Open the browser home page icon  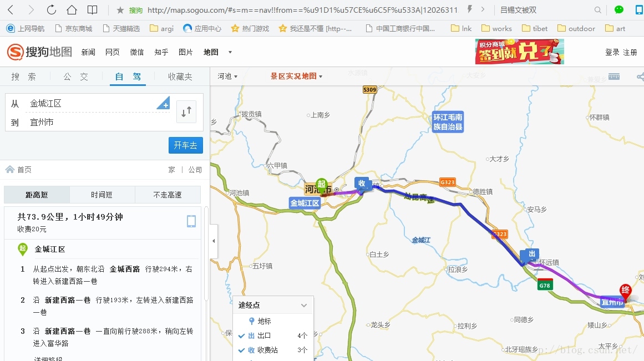(x=72, y=10)
